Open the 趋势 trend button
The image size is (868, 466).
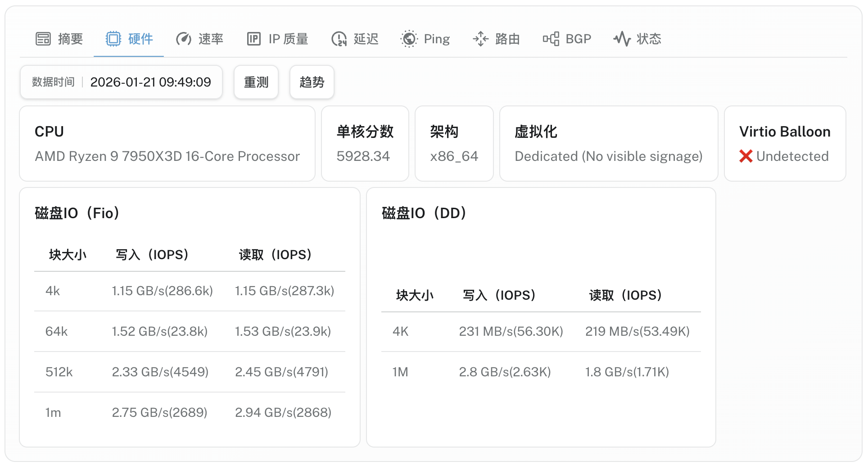[312, 82]
